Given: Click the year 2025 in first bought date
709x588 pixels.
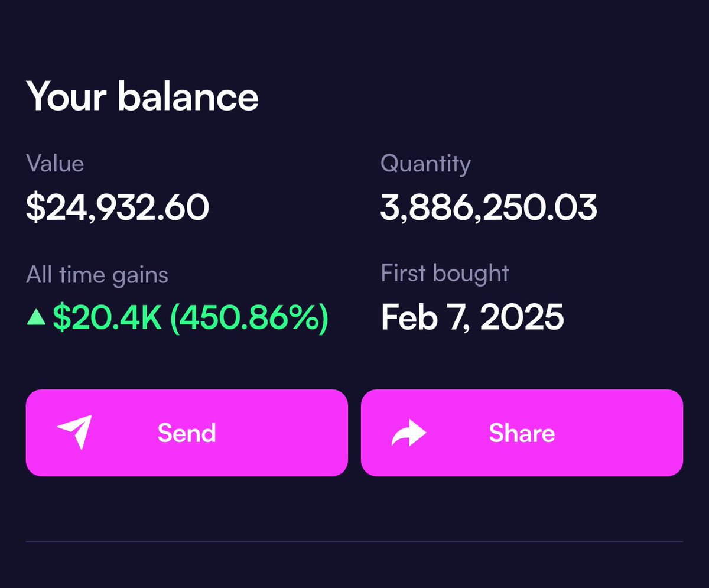Looking at the screenshot, I should [522, 317].
